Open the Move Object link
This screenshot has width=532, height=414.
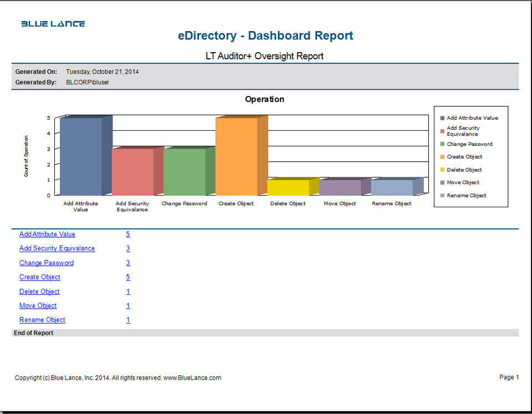[38, 306]
